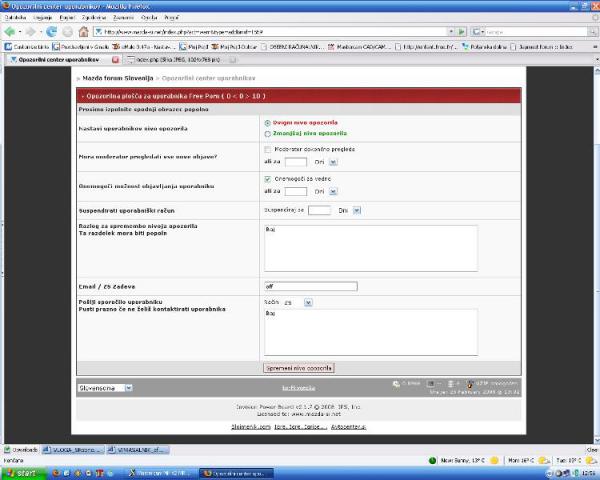Screen dimensions: 600x480
Task: Click the search engine icon in search box
Action: tap(474, 31)
